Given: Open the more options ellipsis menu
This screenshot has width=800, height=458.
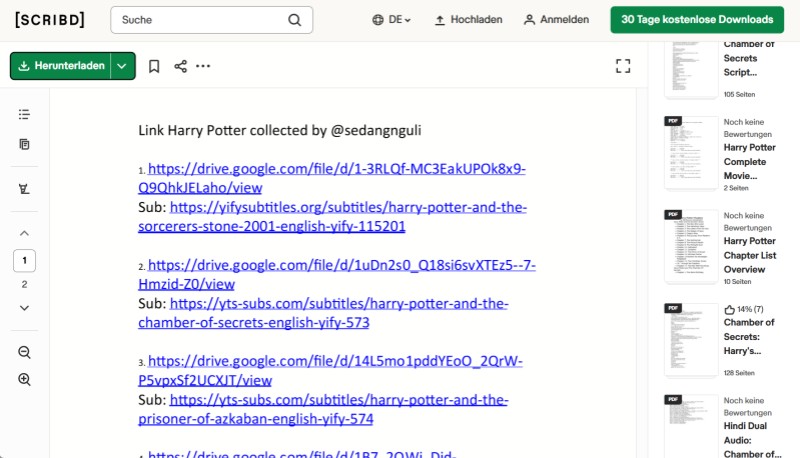Looking at the screenshot, I should (x=203, y=66).
